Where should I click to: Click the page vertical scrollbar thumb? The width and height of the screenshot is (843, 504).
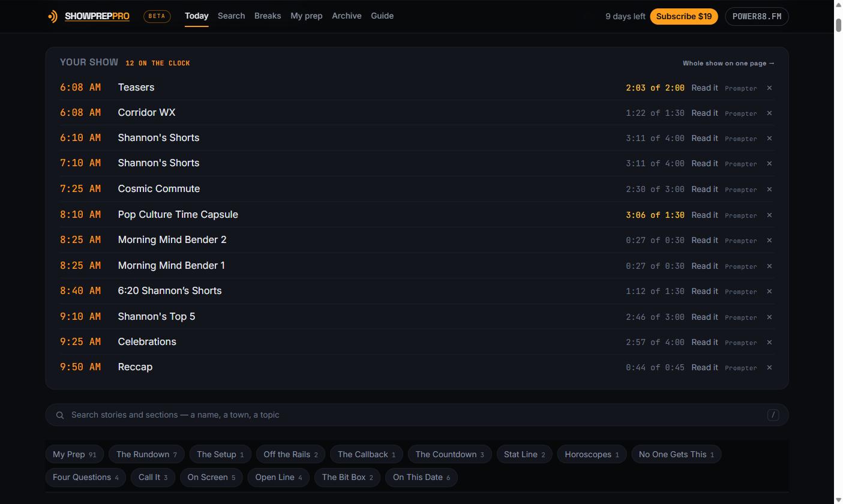click(838, 25)
